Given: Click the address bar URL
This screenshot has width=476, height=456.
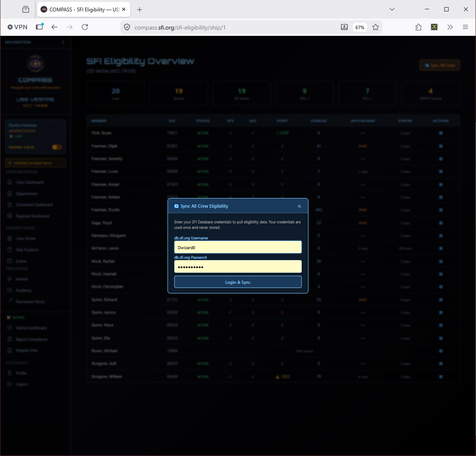Looking at the screenshot, I should 180,27.
